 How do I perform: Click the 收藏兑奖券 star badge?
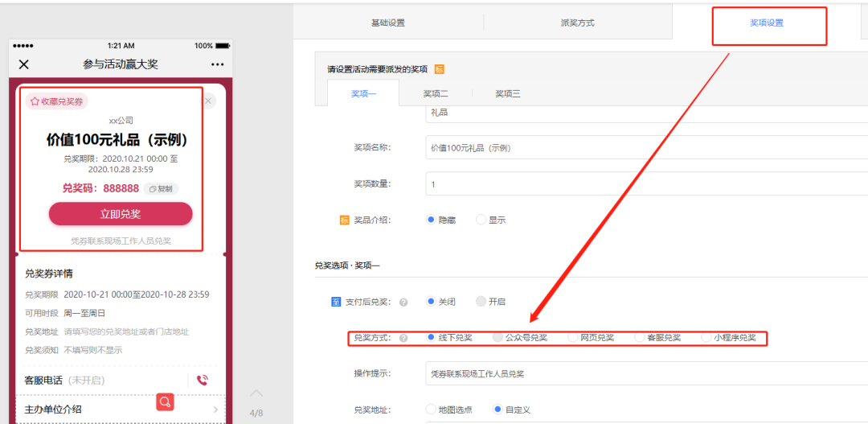[56, 101]
